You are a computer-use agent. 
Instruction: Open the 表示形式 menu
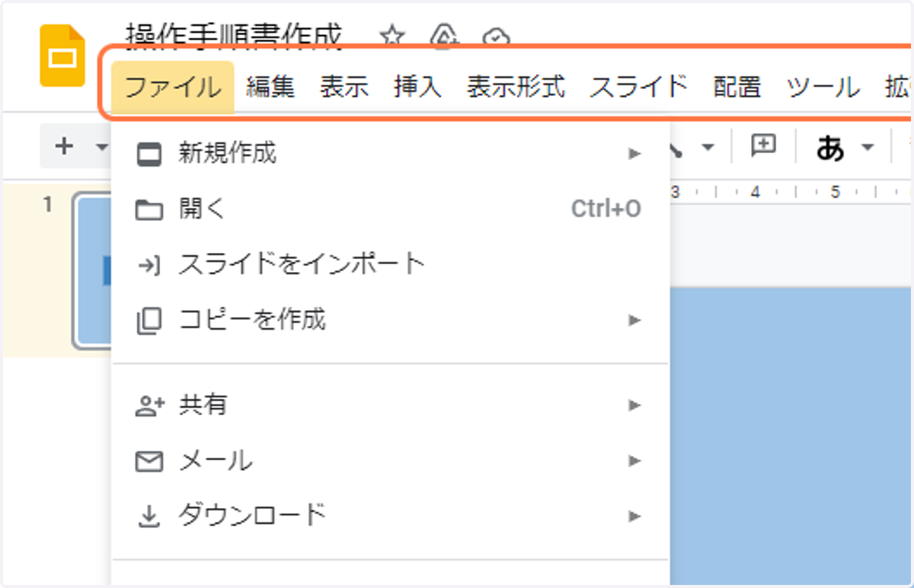(x=516, y=87)
